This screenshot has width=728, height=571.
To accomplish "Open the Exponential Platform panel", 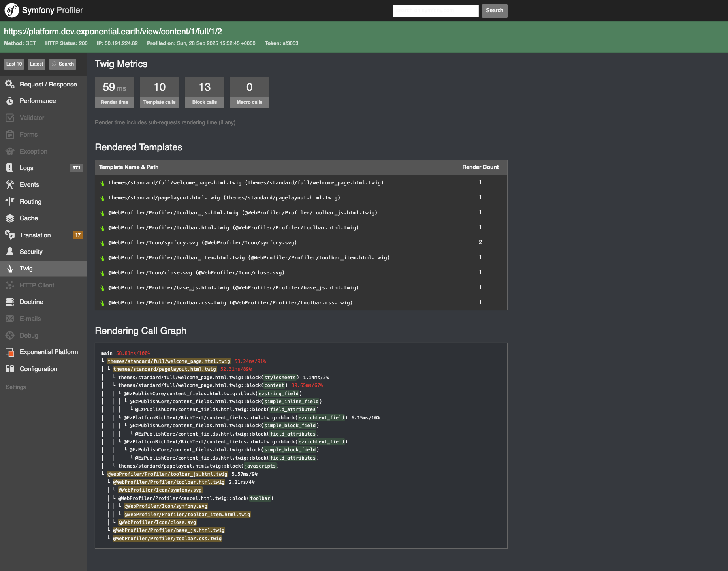I will click(x=48, y=352).
